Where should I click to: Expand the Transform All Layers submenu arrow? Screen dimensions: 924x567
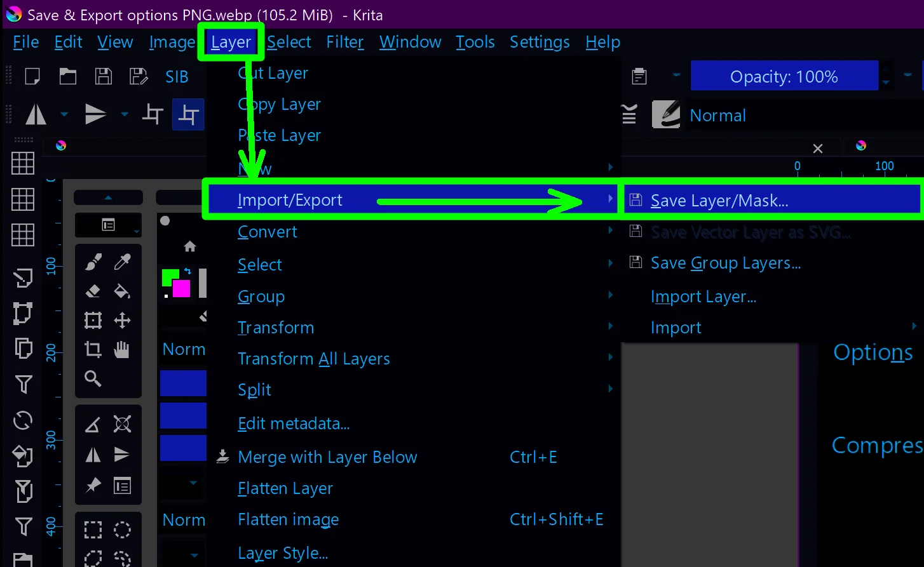pos(611,357)
